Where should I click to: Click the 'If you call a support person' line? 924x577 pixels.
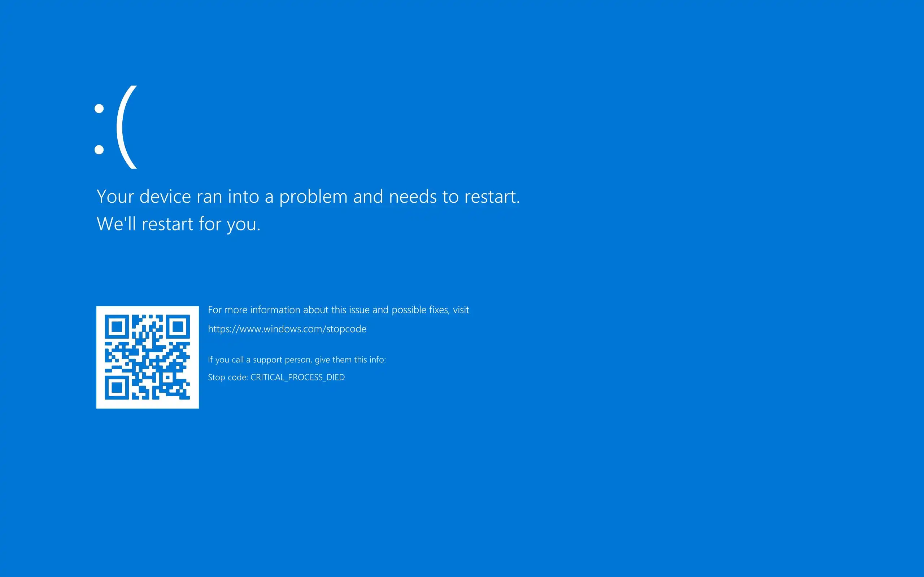pos(297,360)
